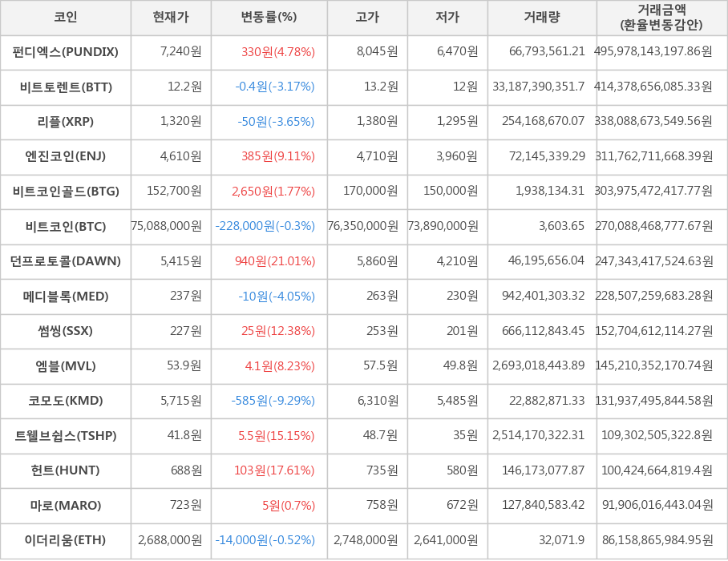Viewport: 728px width, 561px height.
Task: Open the 비트코인(BTC) coin entry
Action: pyautogui.click(x=66, y=226)
